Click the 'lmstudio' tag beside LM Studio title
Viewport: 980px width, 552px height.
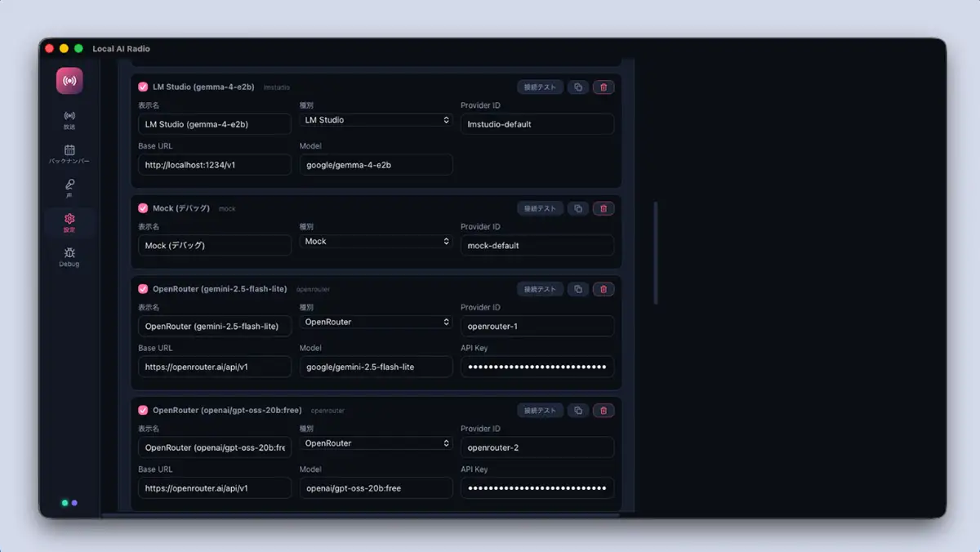pyautogui.click(x=277, y=87)
